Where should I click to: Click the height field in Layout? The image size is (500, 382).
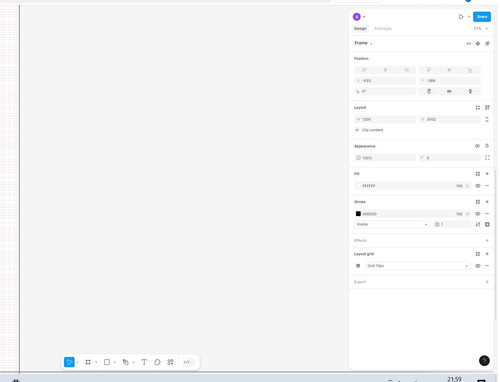[x=449, y=119]
